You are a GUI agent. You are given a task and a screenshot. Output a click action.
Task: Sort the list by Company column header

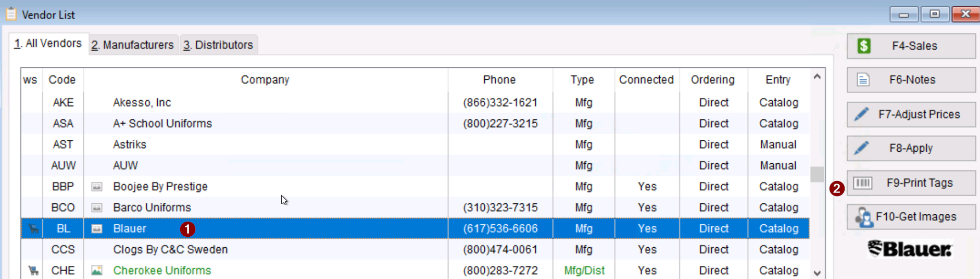point(265,80)
